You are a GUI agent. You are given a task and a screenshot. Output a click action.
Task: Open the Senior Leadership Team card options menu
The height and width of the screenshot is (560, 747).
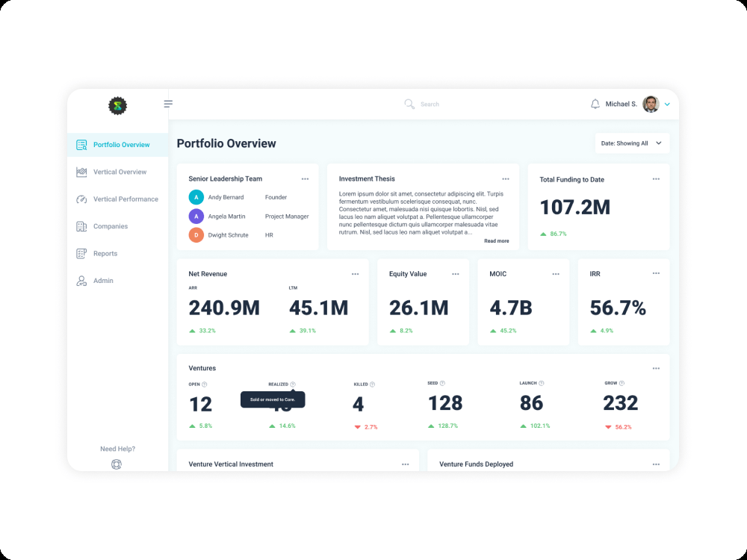click(305, 178)
